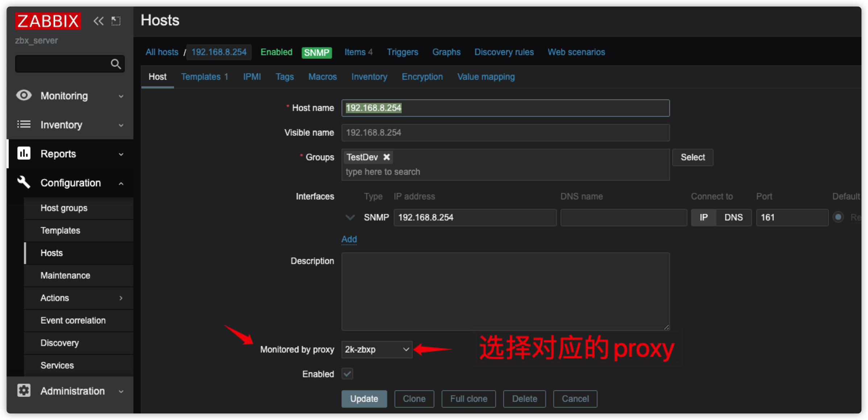Open the Discovery rules link
Viewport: 868px width, 420px height.
(x=504, y=52)
